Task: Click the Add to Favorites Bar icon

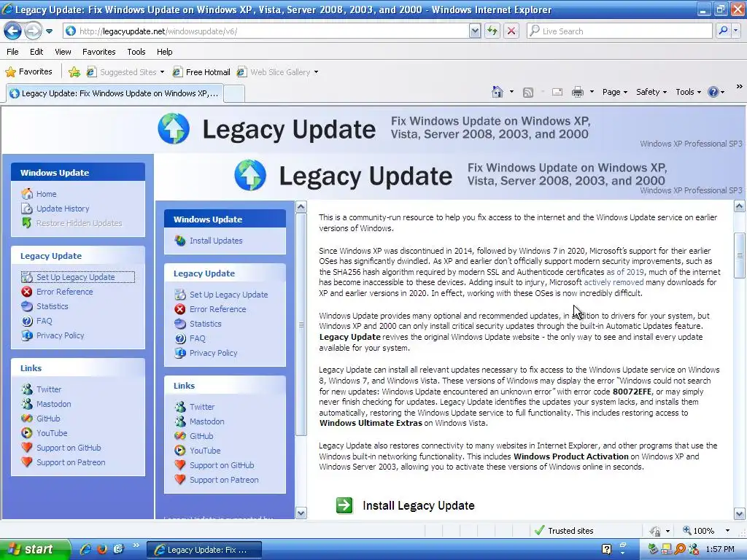Action: pos(74,72)
